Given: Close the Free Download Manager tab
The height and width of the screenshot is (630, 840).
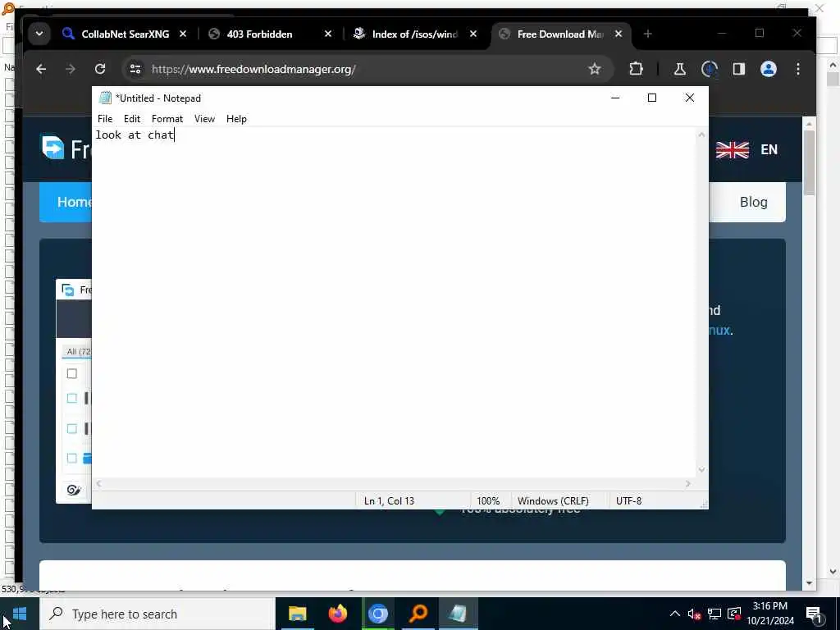Looking at the screenshot, I should pos(619,34).
